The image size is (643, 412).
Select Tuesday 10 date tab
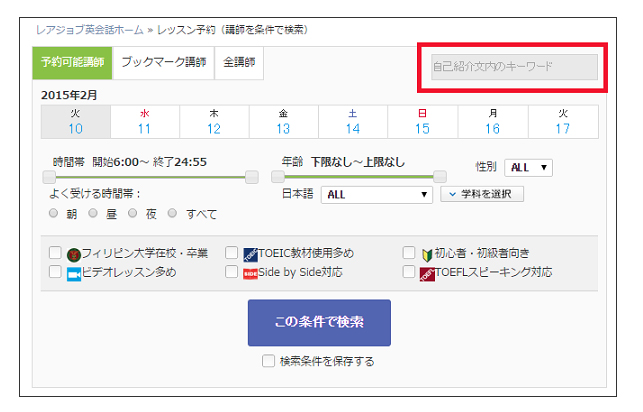[75, 122]
